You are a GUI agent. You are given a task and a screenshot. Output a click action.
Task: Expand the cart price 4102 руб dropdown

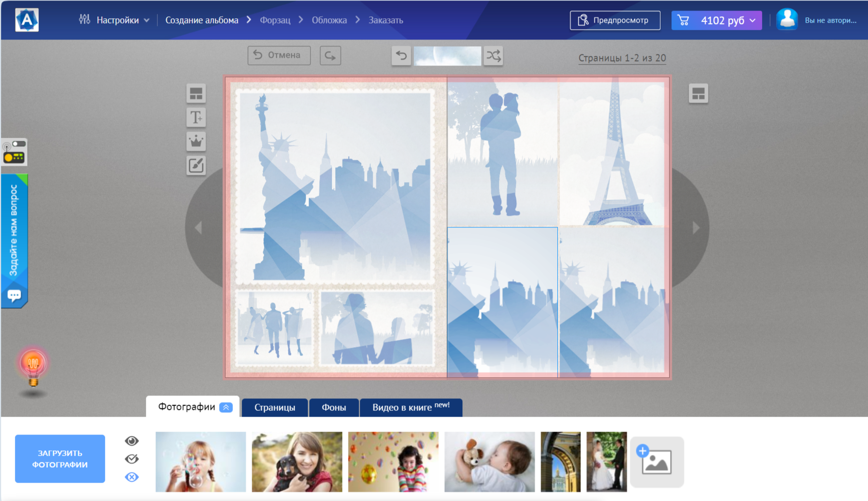click(x=716, y=20)
